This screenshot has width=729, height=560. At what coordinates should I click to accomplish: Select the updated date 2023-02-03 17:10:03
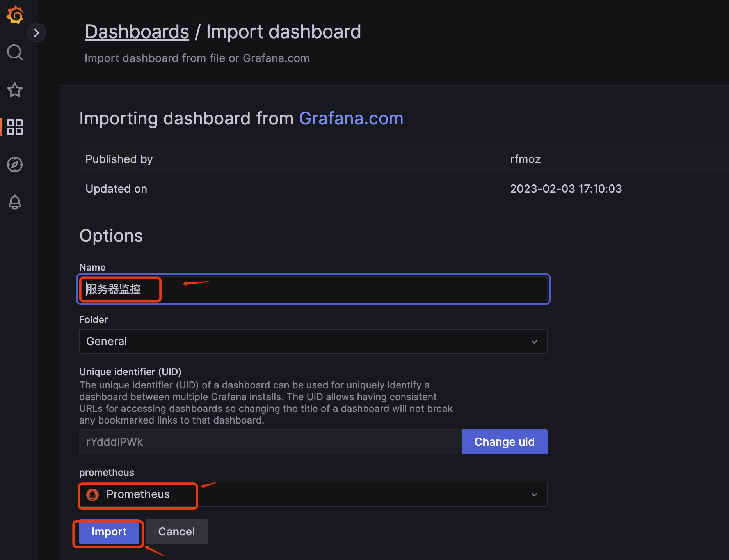[x=566, y=189]
